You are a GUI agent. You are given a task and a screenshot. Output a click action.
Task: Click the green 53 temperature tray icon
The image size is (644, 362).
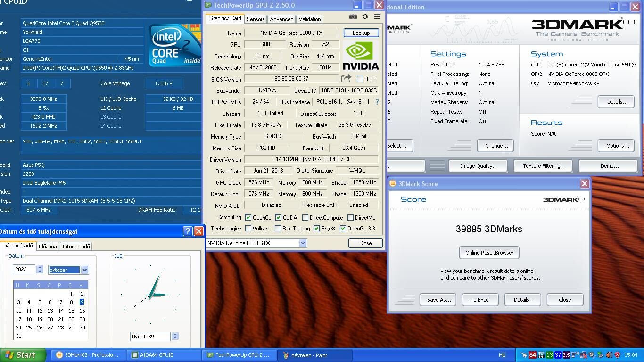[x=550, y=355]
